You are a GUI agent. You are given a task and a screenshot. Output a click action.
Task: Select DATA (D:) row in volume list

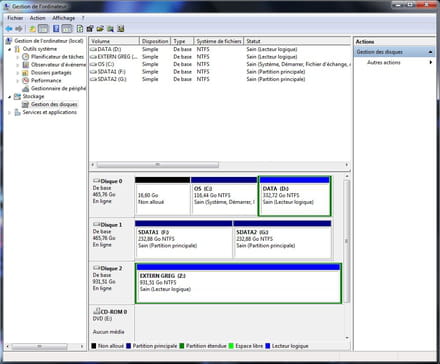pyautogui.click(x=220, y=49)
